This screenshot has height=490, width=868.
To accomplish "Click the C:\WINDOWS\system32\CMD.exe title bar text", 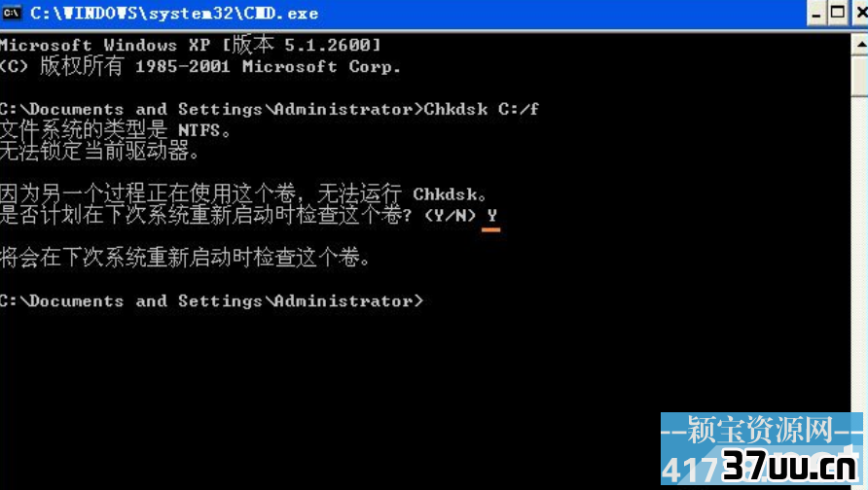I will coord(174,14).
